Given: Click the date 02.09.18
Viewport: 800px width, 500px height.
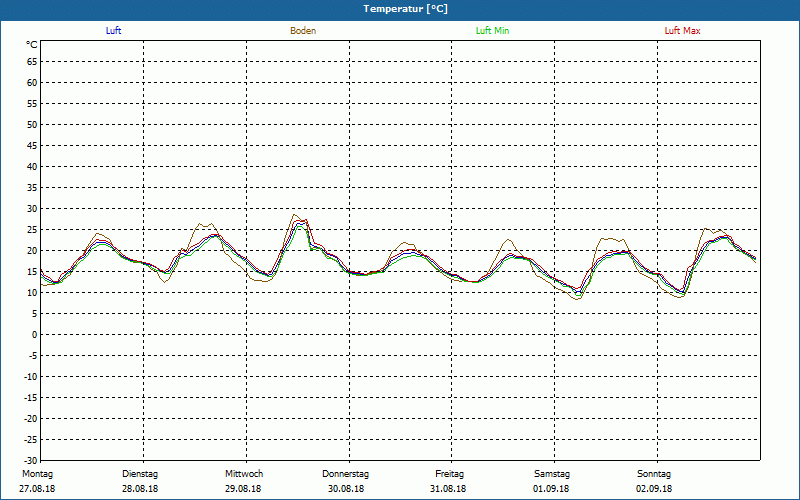Looking at the screenshot, I should pos(654,489).
